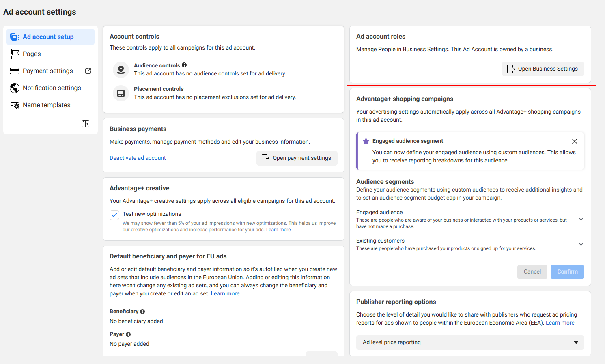Click Deactivate ad account link

[x=138, y=158]
